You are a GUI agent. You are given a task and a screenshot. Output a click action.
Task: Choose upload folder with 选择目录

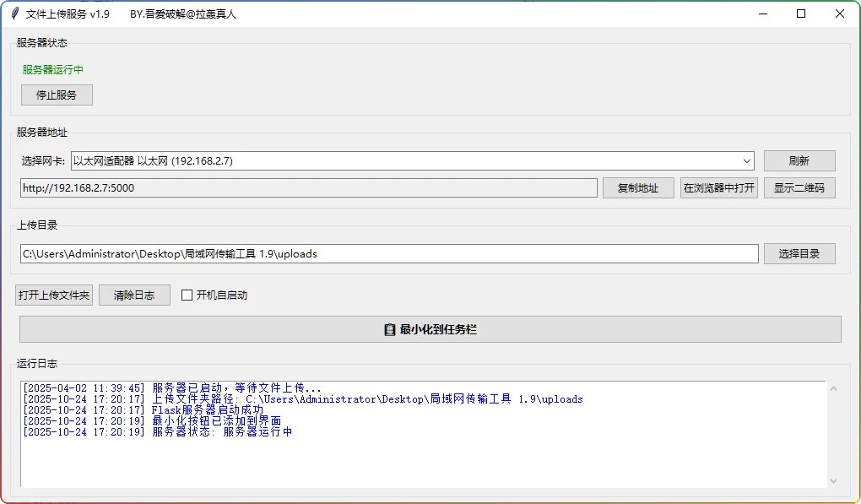click(799, 253)
